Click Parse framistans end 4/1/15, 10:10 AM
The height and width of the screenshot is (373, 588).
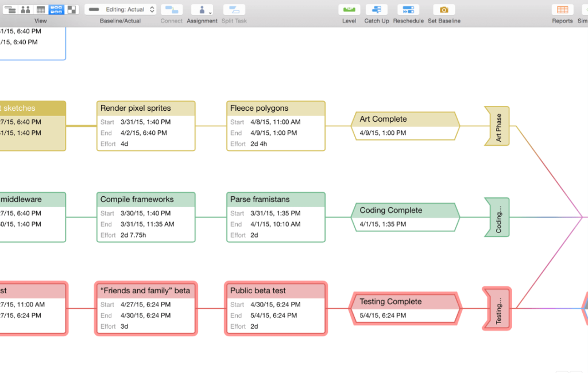(x=275, y=224)
